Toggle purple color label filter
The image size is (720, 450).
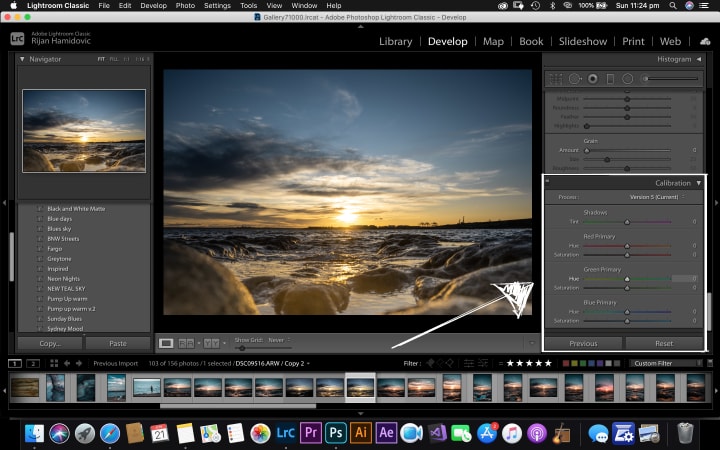pos(600,363)
